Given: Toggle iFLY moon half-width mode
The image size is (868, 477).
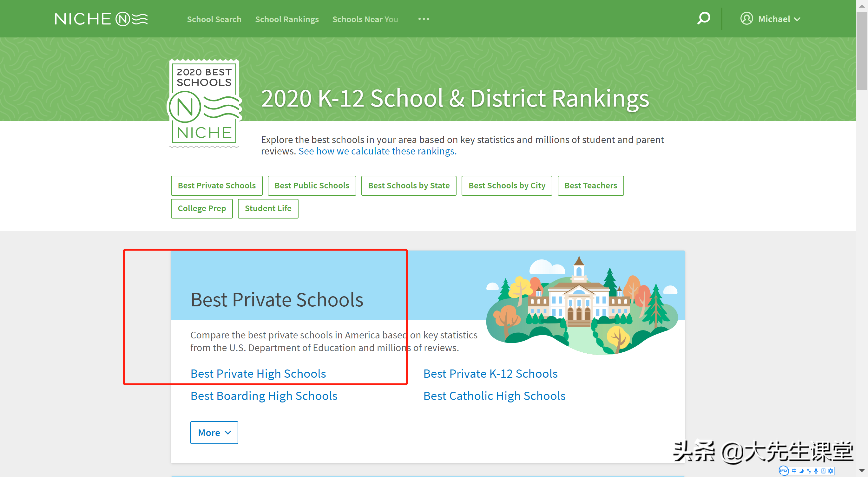Looking at the screenshot, I should 802,471.
